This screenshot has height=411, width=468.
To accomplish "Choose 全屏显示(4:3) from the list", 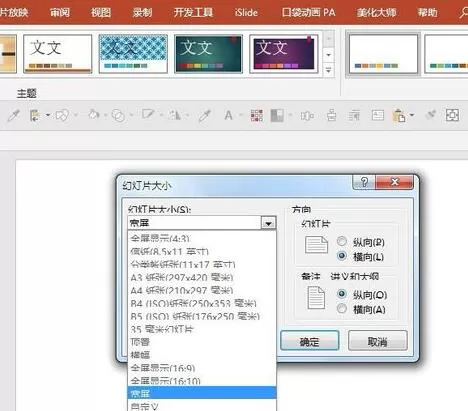I will (x=202, y=239).
